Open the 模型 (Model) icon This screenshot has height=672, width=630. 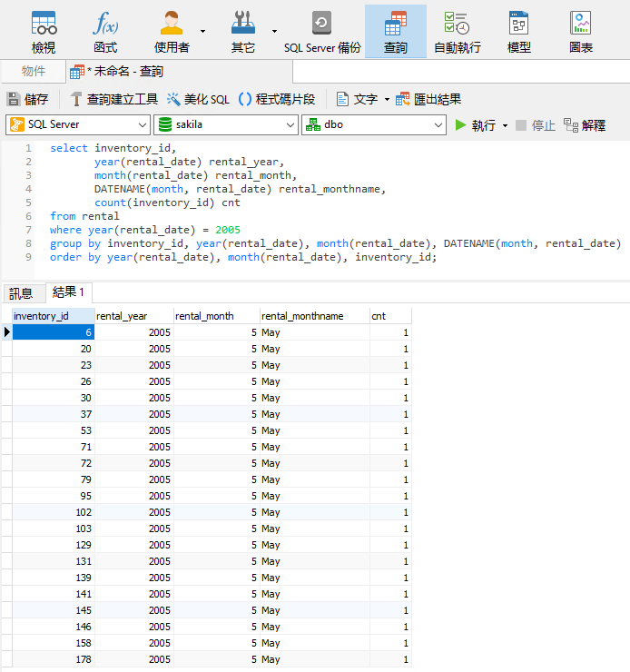pos(518,31)
